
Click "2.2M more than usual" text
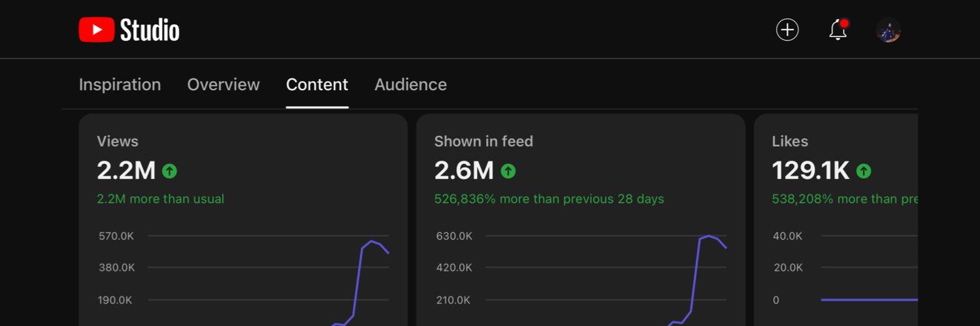click(x=160, y=199)
